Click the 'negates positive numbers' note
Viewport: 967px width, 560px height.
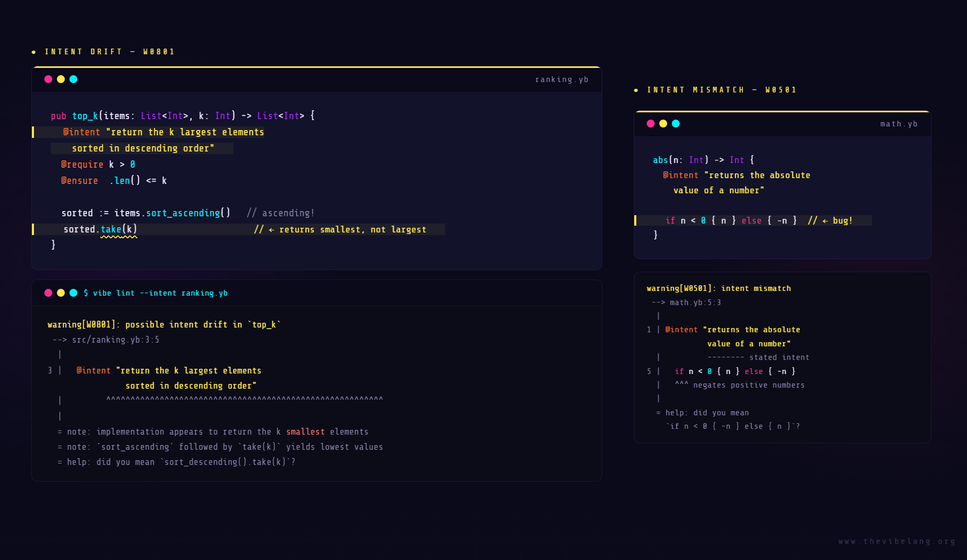[x=749, y=386]
